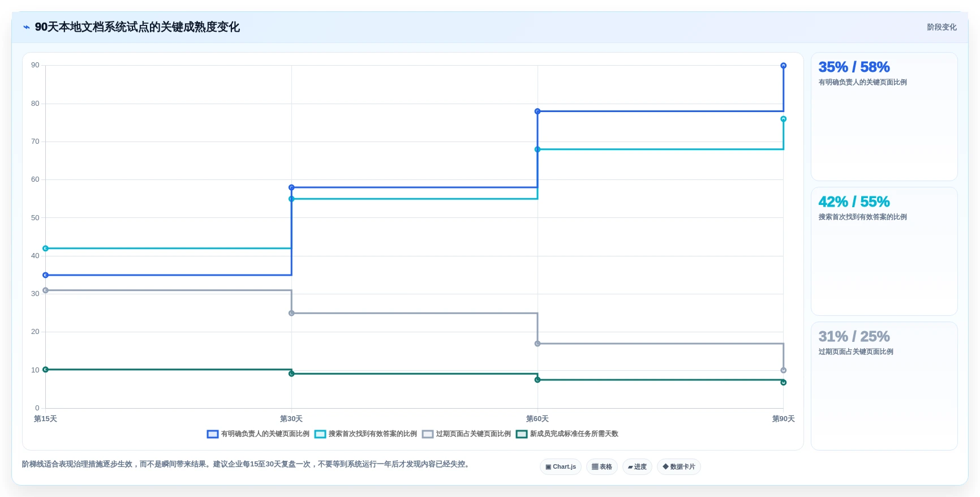The height and width of the screenshot is (497, 980).
Task: Click the green data point at 第15天 value 10
Action: pos(46,370)
